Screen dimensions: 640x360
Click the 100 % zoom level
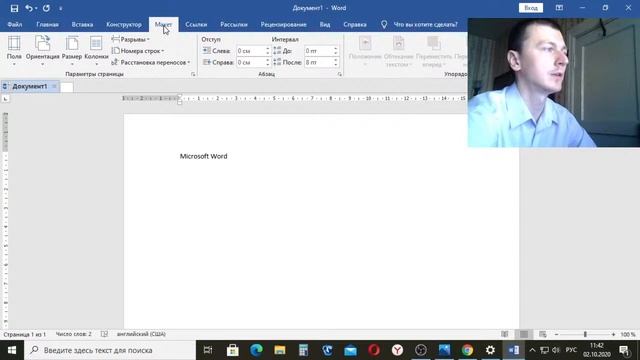point(628,334)
